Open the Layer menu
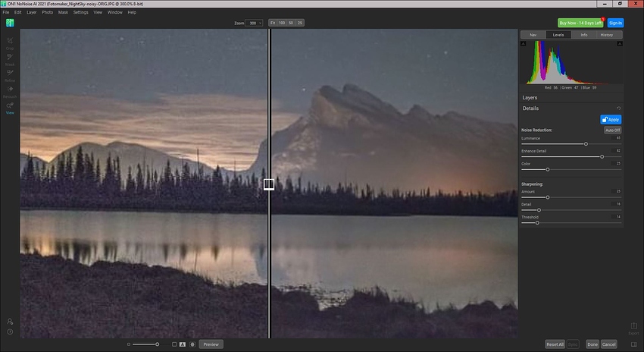Screen dimensions: 644x352 coord(32,12)
